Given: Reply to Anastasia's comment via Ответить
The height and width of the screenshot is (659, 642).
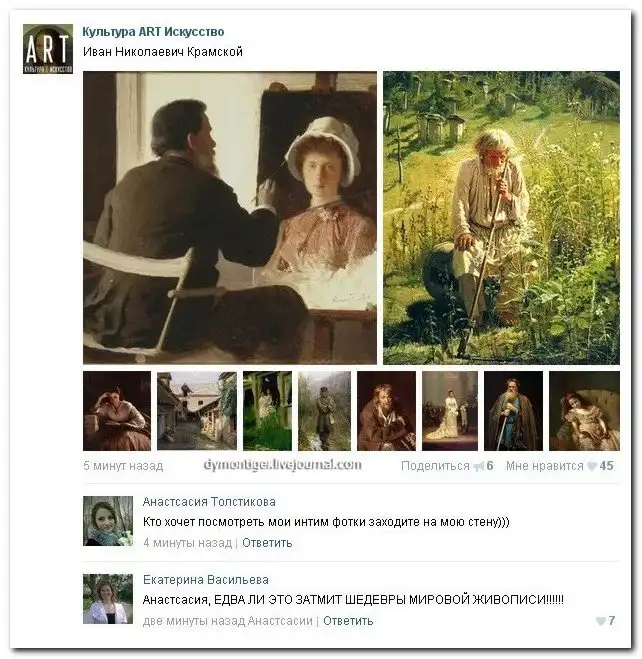Looking at the screenshot, I should pos(266,543).
